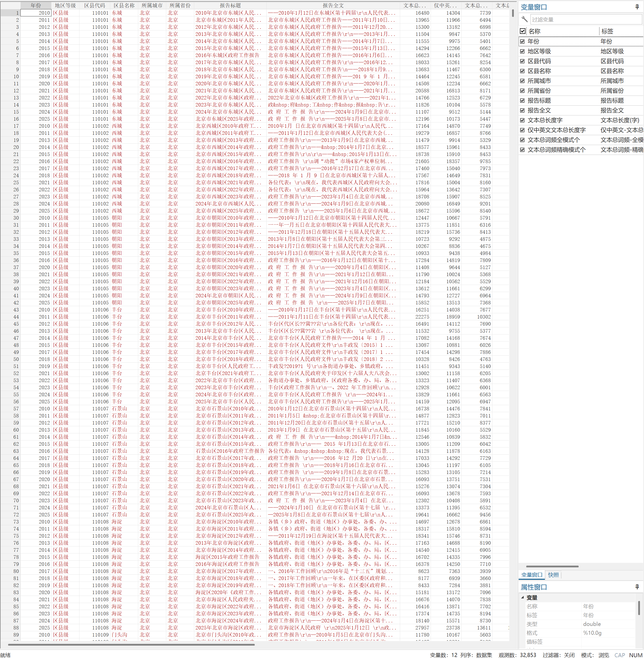This screenshot has width=644, height=659.
Task: Click the pin icon in 属性窗口 header
Action: point(637,587)
